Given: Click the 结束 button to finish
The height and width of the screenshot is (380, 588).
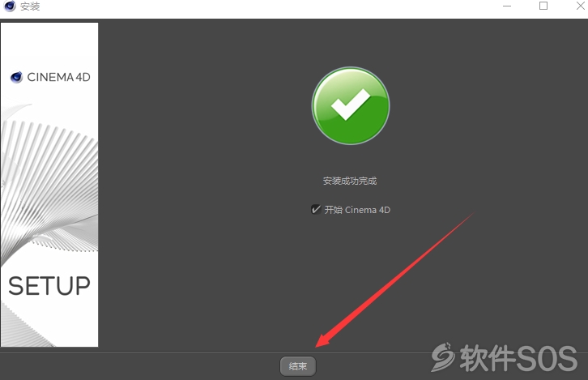Looking at the screenshot, I should [x=298, y=365].
